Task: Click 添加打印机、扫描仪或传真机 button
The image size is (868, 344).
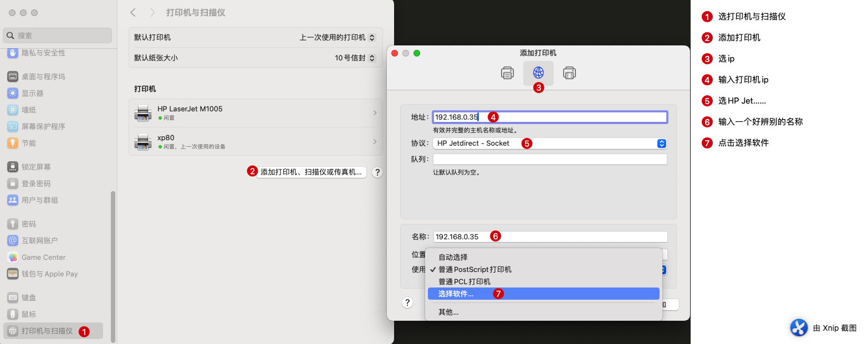Action: tap(310, 172)
